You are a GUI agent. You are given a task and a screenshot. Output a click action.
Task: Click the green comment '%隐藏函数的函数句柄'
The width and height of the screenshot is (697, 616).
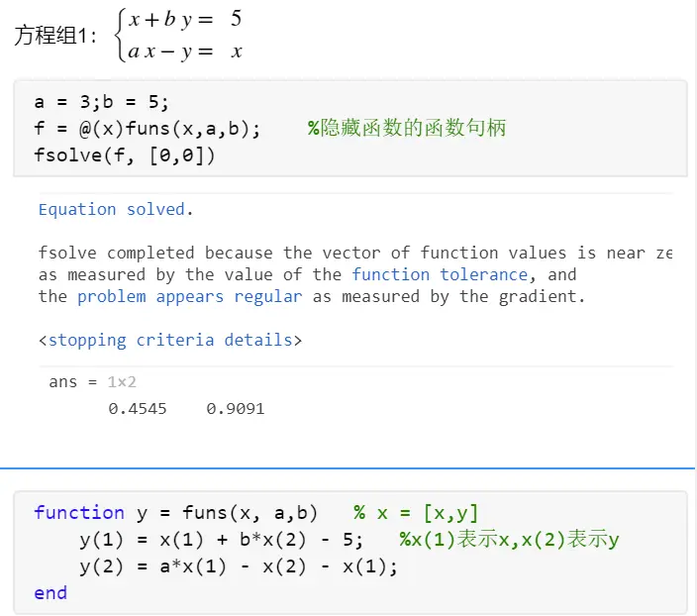407,128
